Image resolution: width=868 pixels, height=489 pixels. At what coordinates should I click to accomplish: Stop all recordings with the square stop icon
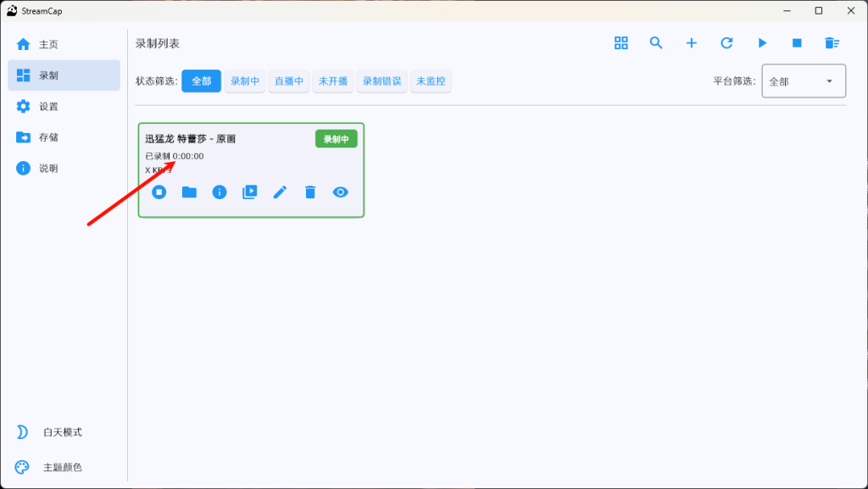pos(797,42)
